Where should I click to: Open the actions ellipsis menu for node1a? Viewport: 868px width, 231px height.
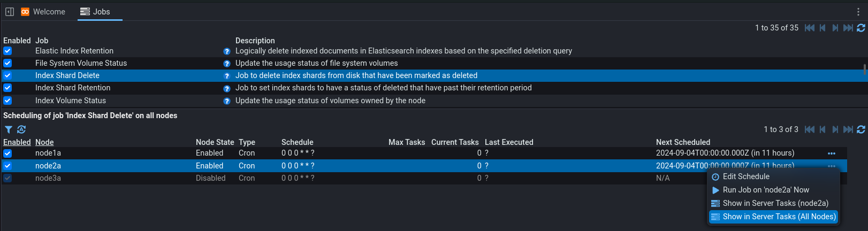[x=832, y=153]
